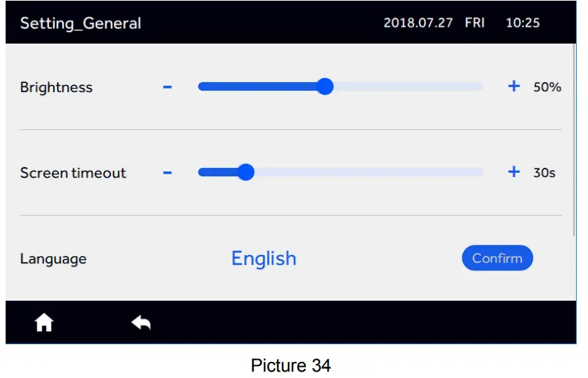Click the Language label

tap(53, 259)
